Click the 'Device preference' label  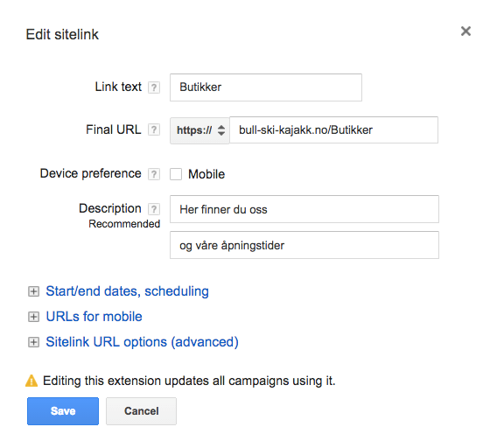click(x=91, y=173)
